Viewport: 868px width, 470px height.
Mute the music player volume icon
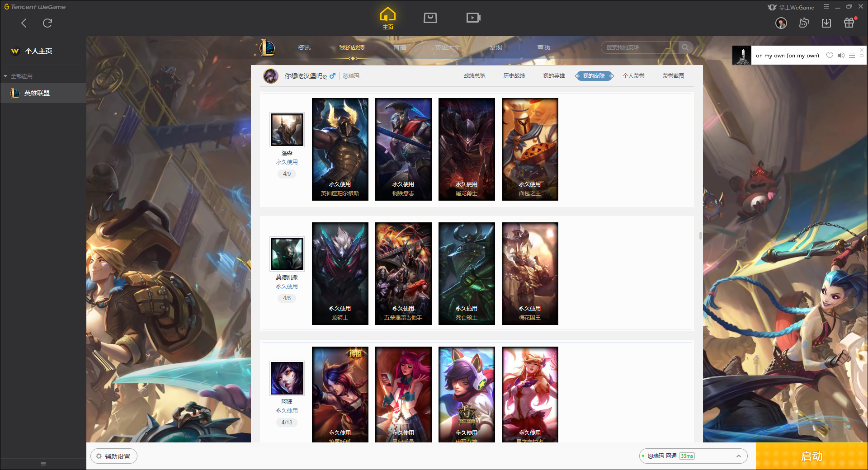(x=841, y=56)
